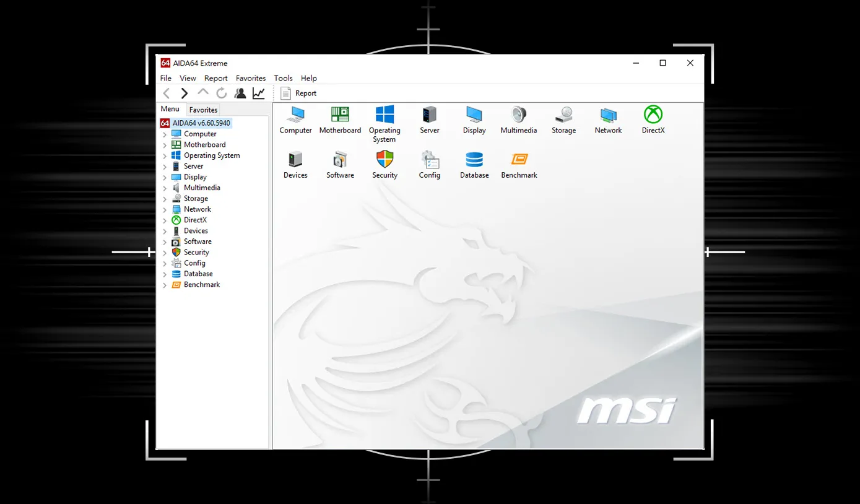Open the Security shield icon in main panel

[384, 160]
